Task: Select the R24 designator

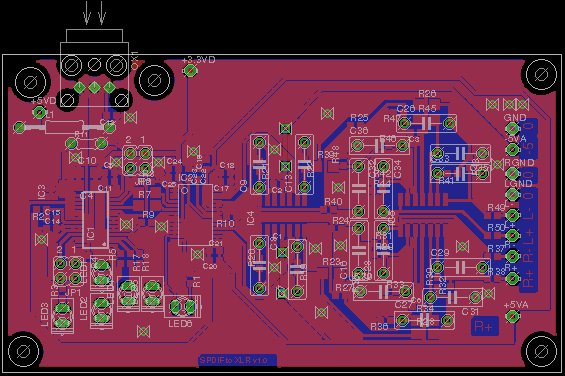Action: pos(341,220)
